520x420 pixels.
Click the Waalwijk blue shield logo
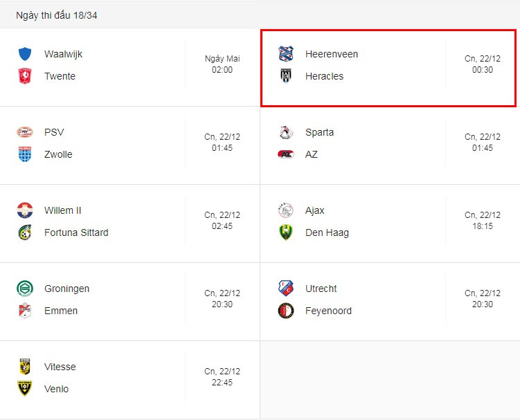pos(25,54)
